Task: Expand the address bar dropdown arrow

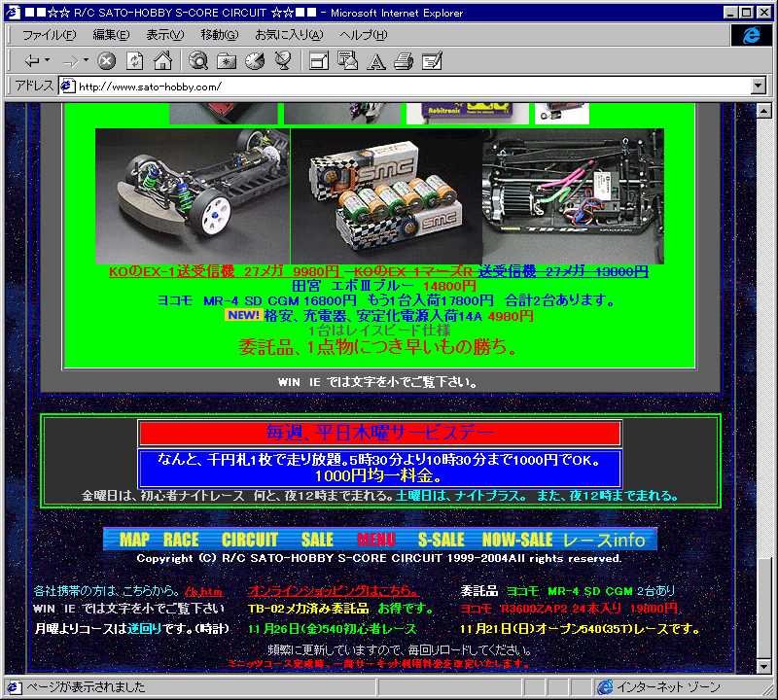Action: coord(758,86)
